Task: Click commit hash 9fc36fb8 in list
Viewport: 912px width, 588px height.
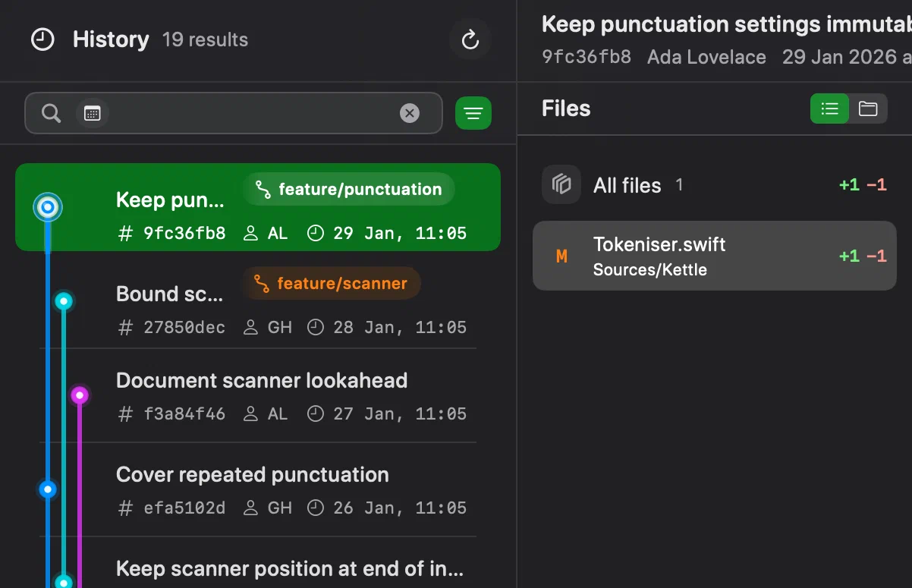Action: coord(184,233)
